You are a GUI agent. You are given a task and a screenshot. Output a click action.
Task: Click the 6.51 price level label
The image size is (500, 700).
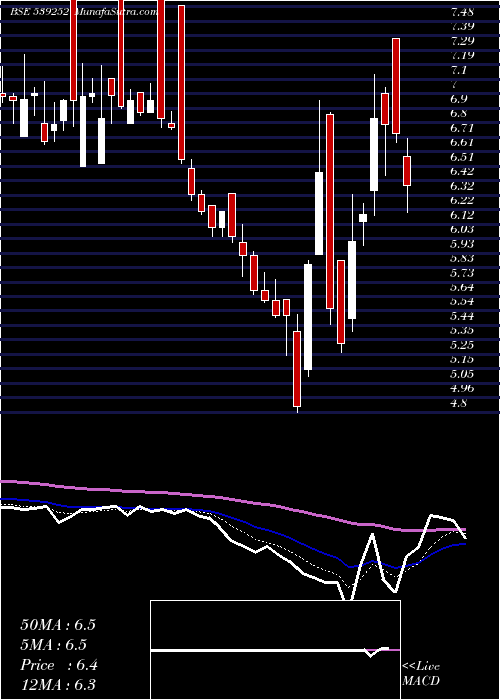point(462,157)
